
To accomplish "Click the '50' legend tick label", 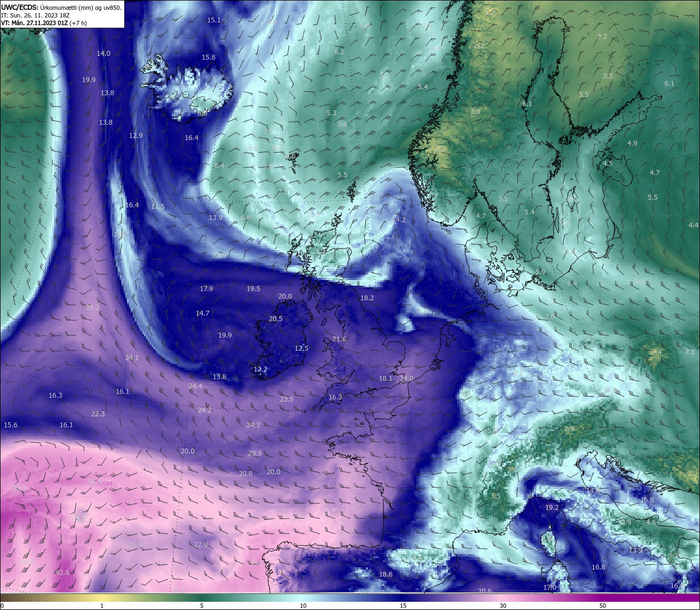I will pos(603,606).
